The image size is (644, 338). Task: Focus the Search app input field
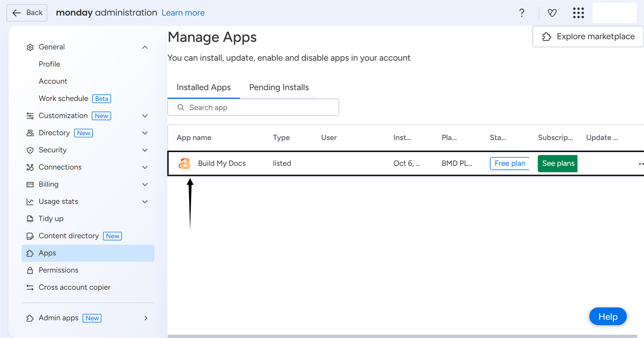pyautogui.click(x=258, y=107)
